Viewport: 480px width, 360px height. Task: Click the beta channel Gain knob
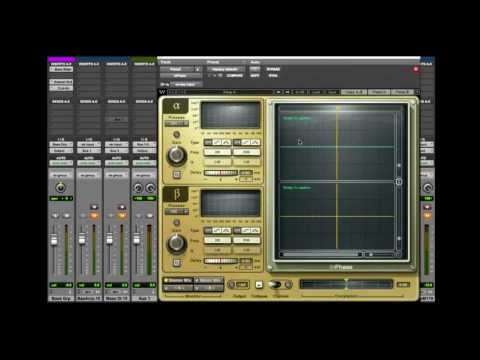click(177, 243)
